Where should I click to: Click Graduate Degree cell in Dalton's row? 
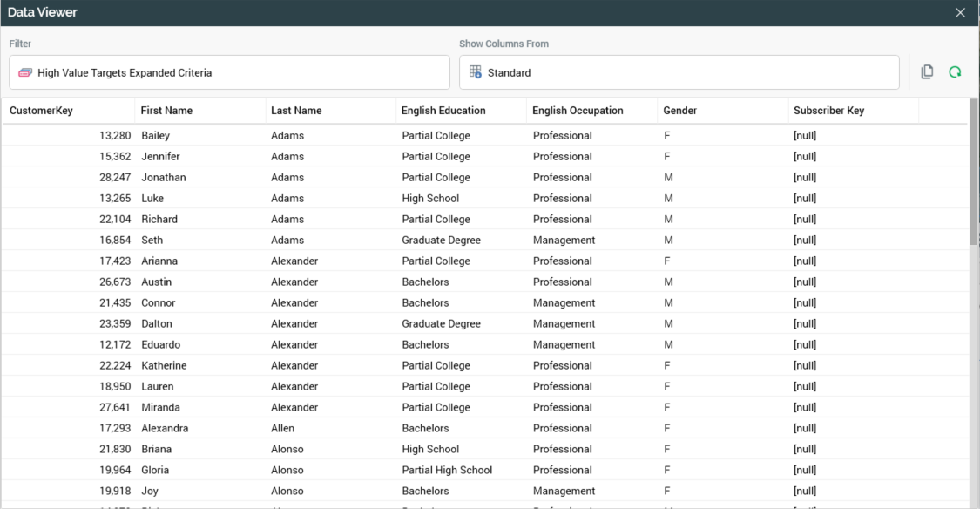tap(441, 324)
